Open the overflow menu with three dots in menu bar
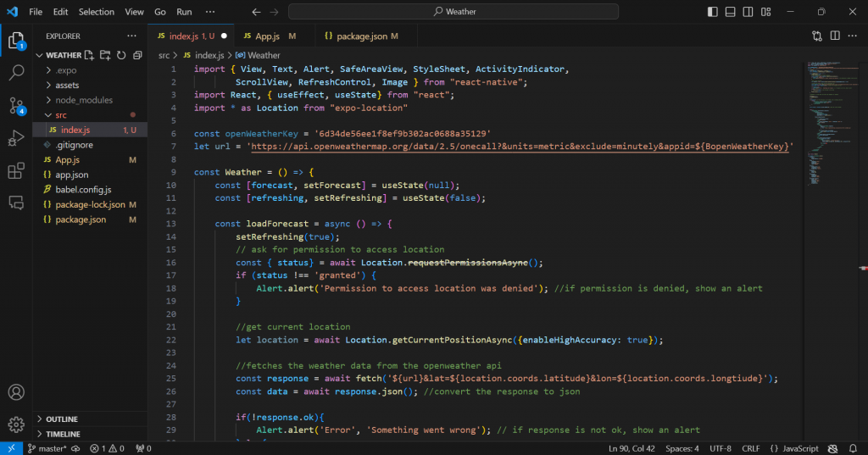The height and width of the screenshot is (455, 868). [210, 12]
